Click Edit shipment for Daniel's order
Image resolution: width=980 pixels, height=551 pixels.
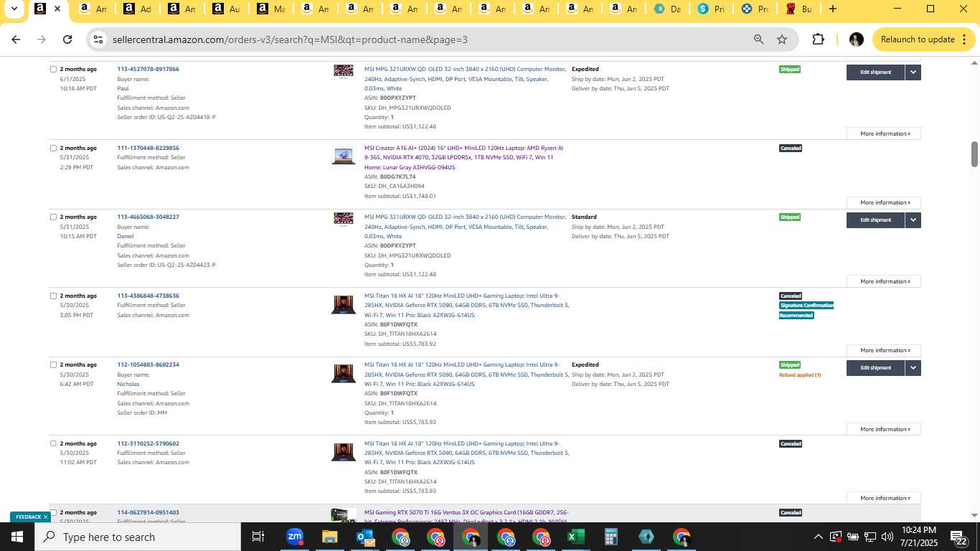875,220
